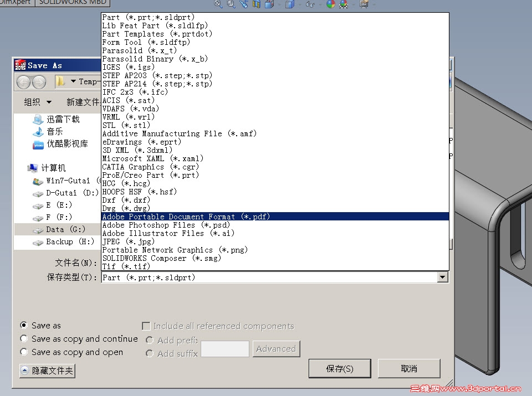Click the folder icon in the address bar
The image size is (532, 396).
tap(60, 81)
